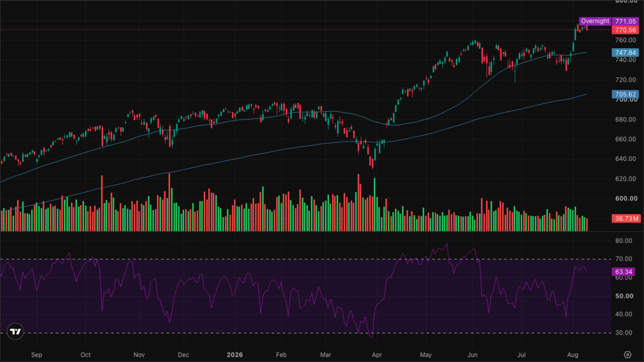Select the 720.00 price axis label
644x362 pixels.
[625, 80]
